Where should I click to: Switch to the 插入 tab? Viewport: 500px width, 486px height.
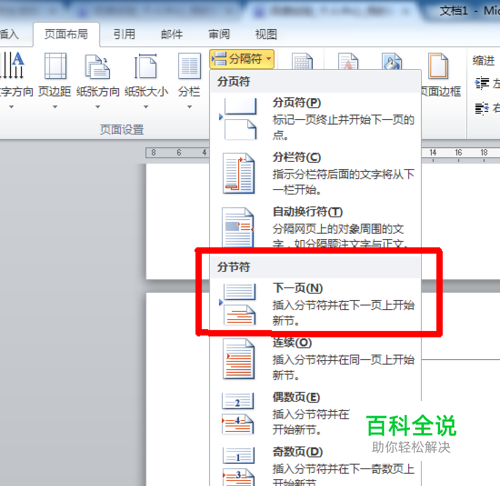pos(9,34)
